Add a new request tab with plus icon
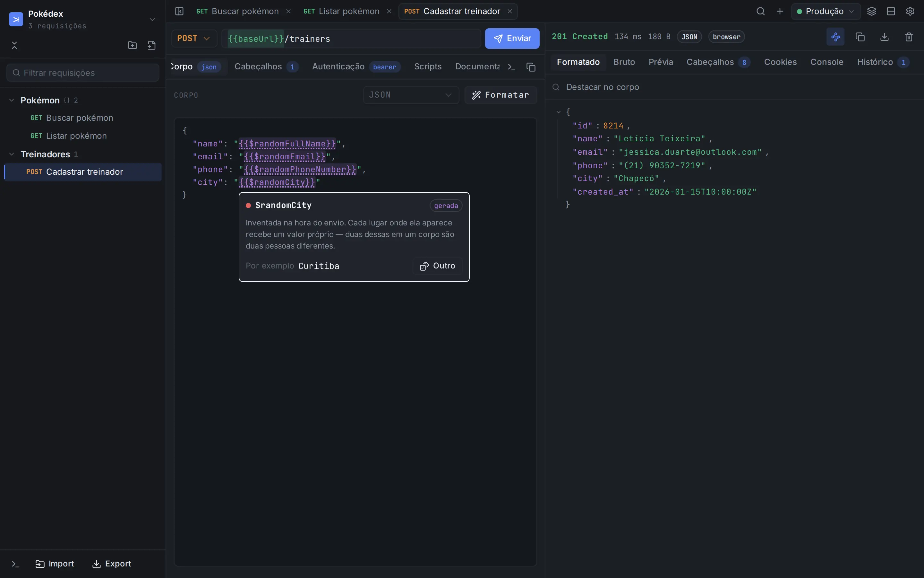924x578 pixels. [780, 12]
